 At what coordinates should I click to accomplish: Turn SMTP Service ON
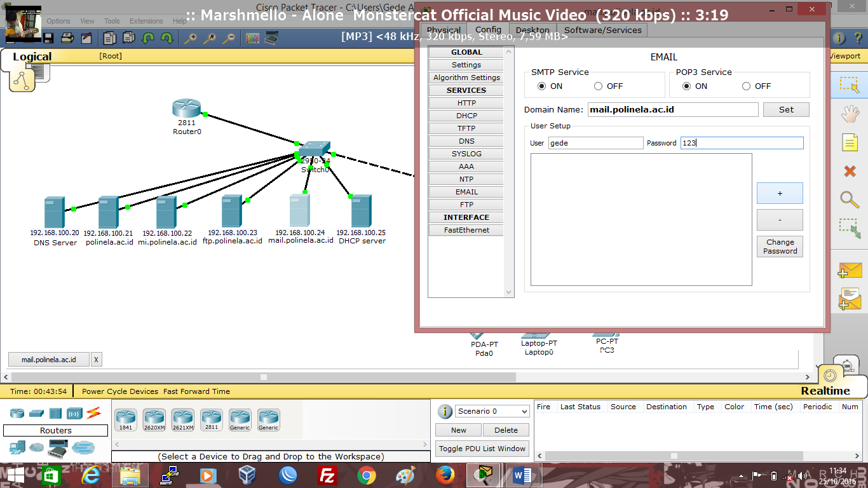[x=542, y=86]
